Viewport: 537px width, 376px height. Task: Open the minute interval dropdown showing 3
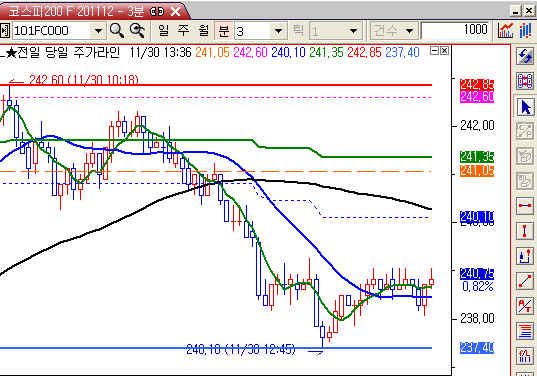279,31
